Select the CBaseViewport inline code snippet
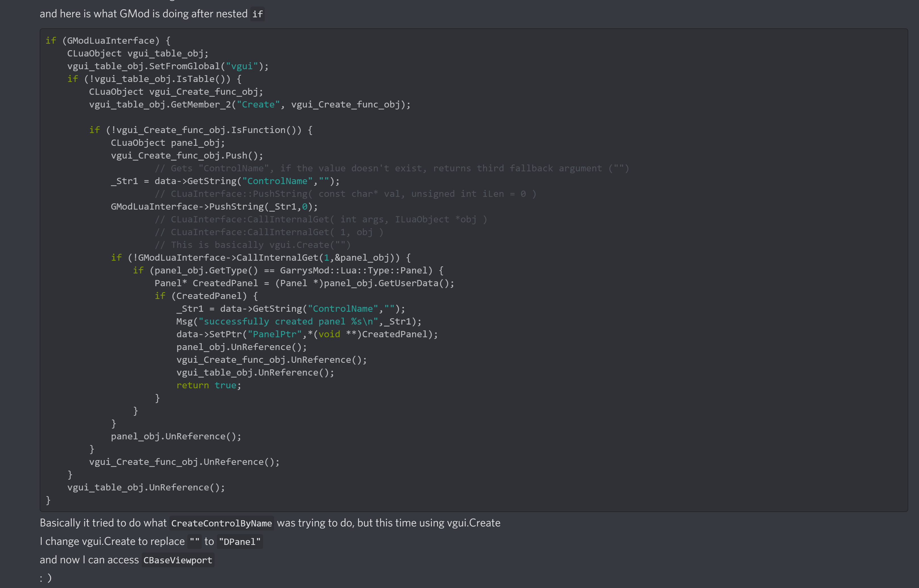 point(178,560)
